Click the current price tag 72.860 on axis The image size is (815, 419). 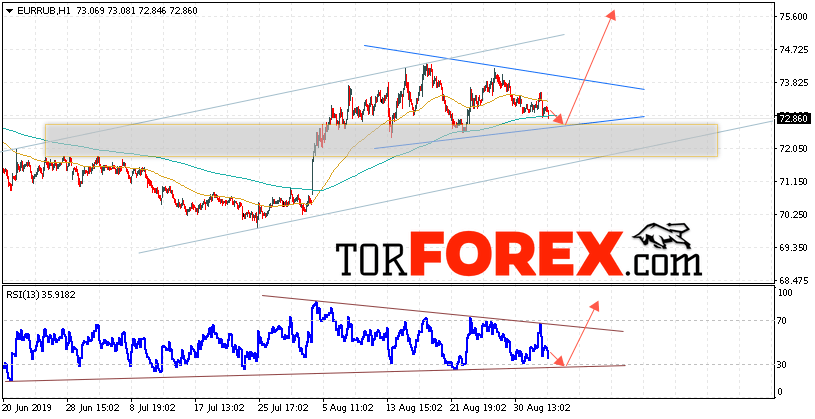pyautogui.click(x=793, y=119)
